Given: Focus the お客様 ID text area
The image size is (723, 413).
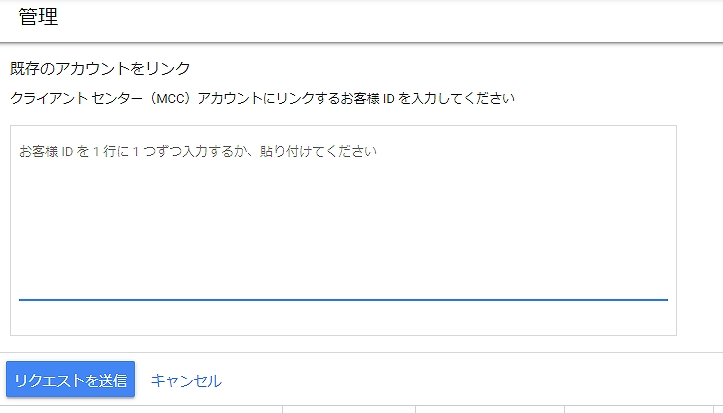Looking at the screenshot, I should (344, 221).
